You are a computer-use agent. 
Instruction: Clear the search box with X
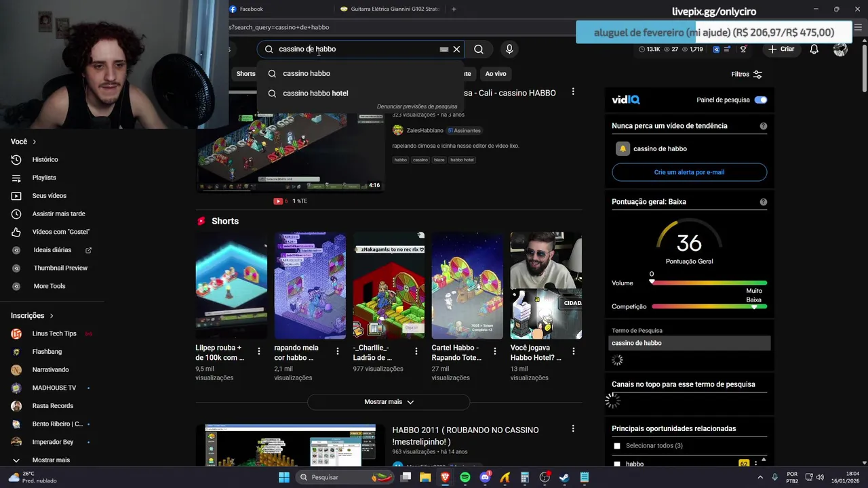click(x=456, y=49)
